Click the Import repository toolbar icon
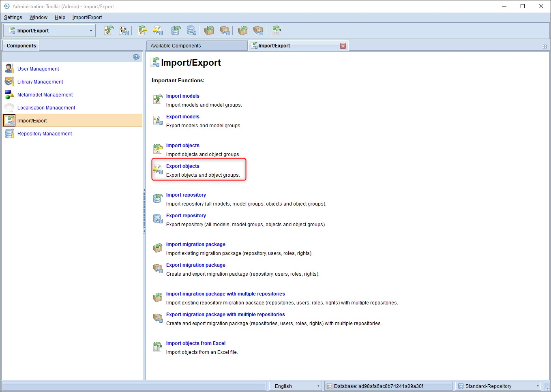The image size is (551, 392). pos(176,30)
